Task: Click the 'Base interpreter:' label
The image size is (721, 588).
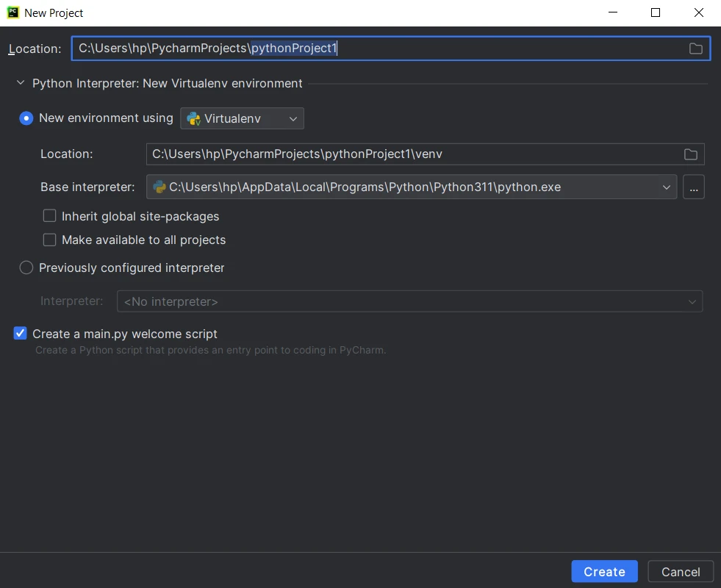Action: 87,187
